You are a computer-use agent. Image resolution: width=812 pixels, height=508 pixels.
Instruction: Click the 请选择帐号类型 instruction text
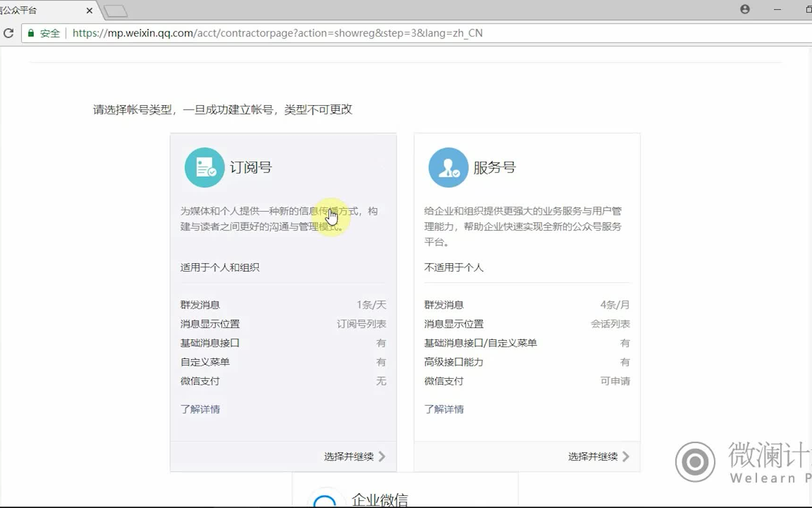[222, 110]
